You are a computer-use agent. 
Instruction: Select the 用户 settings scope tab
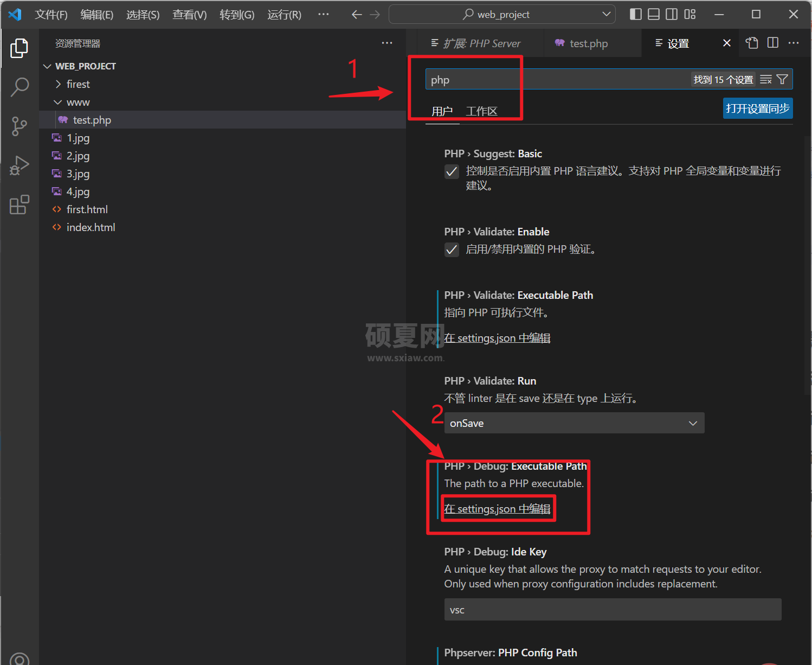[x=442, y=111]
